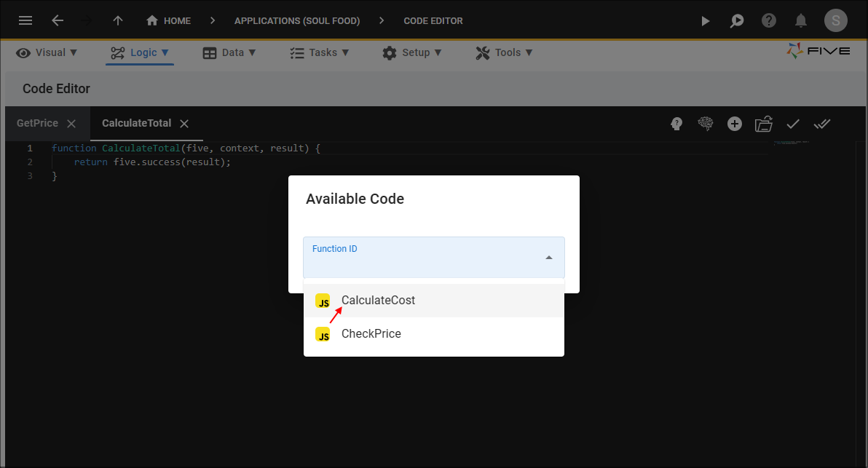Viewport: 868px width, 468px height.
Task: Open the Logic menu
Action: click(x=140, y=52)
